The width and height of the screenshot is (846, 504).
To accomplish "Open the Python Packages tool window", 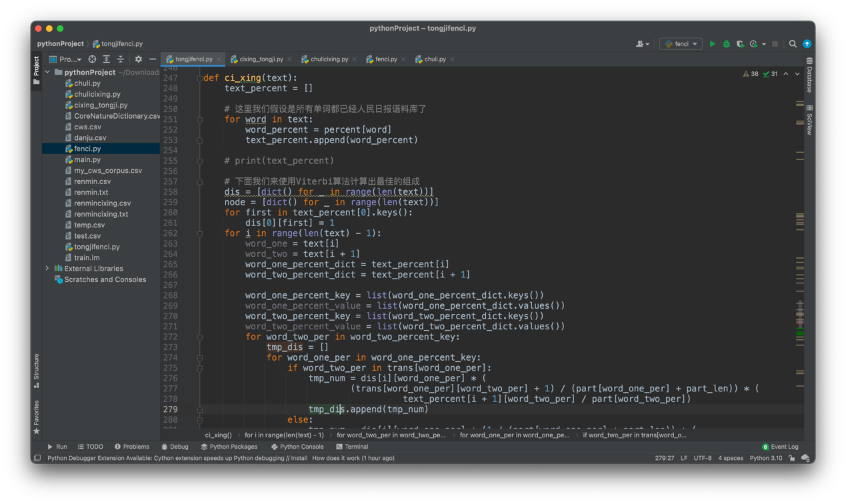I will (229, 447).
